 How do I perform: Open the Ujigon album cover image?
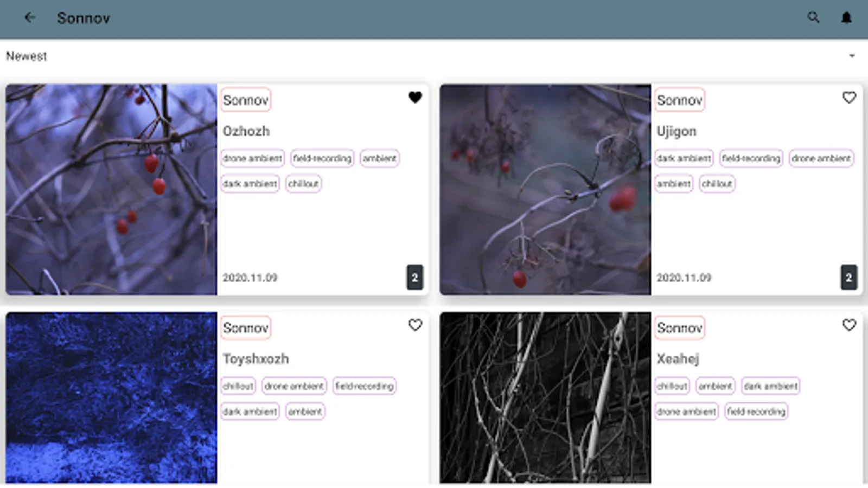tap(545, 190)
